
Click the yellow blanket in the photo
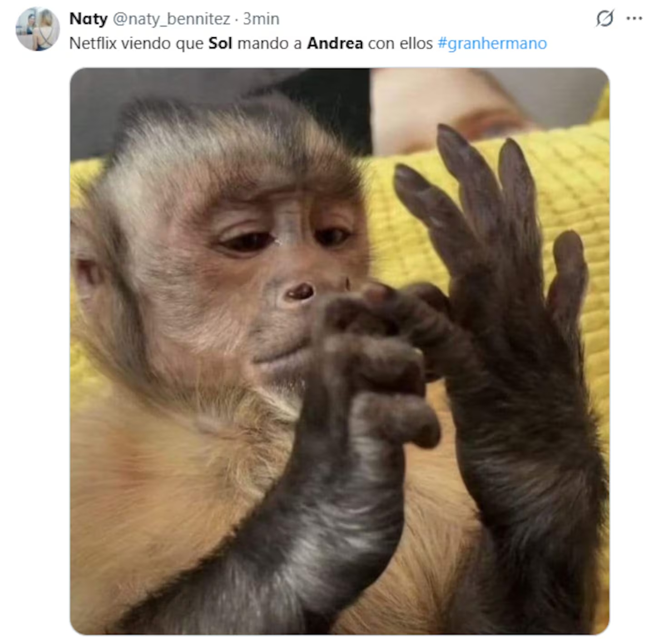(577, 182)
